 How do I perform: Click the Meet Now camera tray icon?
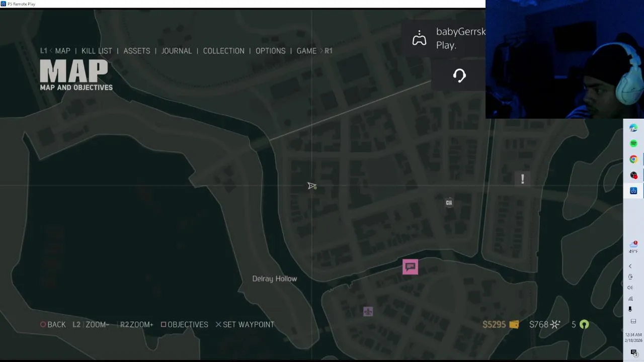(630, 277)
